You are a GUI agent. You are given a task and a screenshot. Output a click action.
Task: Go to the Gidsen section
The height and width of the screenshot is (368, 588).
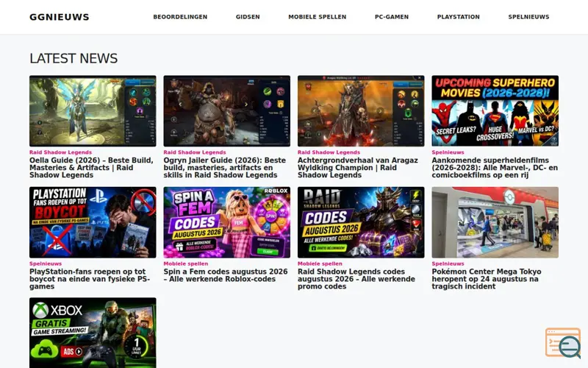(x=248, y=17)
